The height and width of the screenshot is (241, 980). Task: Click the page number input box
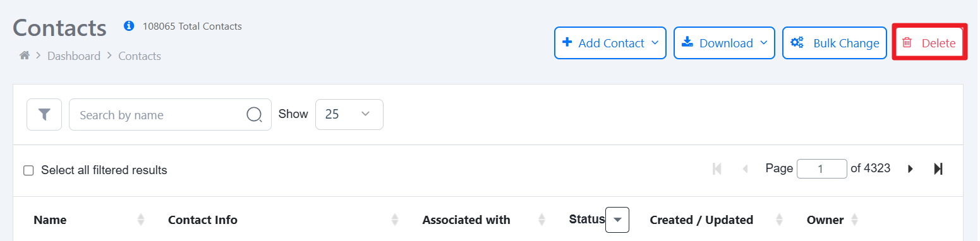point(822,168)
